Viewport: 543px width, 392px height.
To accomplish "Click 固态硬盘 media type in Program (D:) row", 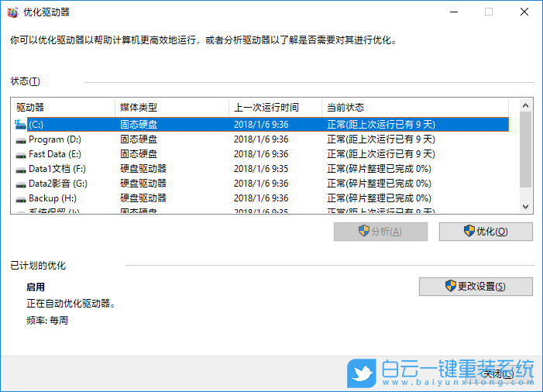I will click(x=139, y=139).
